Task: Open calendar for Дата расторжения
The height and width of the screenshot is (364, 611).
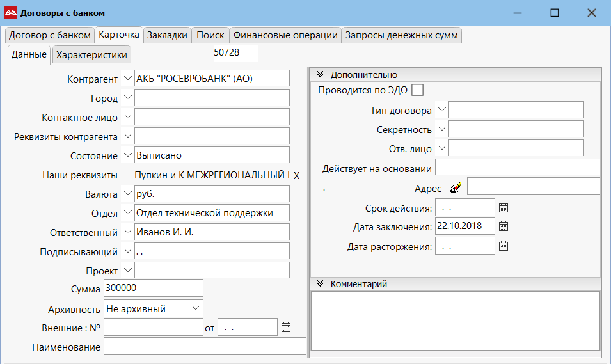Action: (504, 246)
